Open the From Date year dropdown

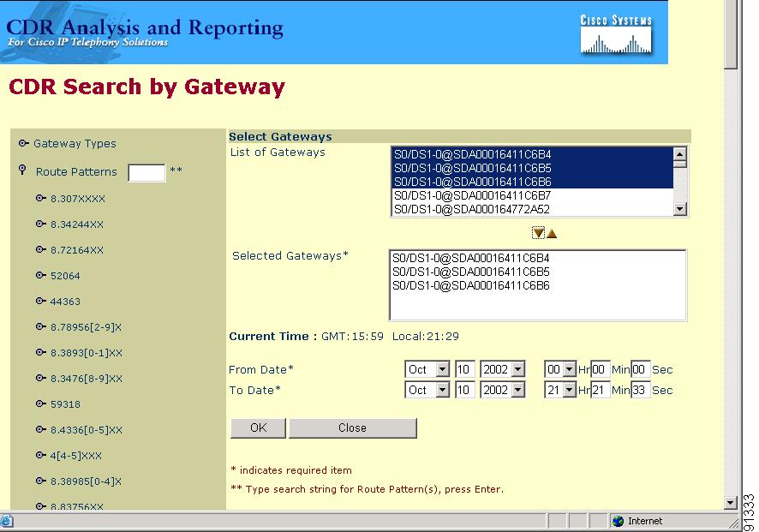tap(518, 369)
